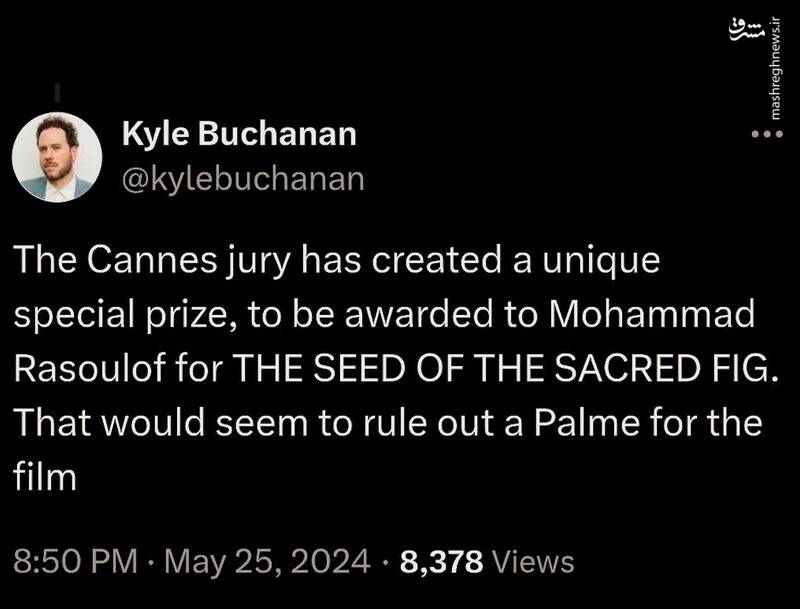This screenshot has width=800, height=609.
Task: Click the word "film" on the last line
Action: tap(44, 475)
